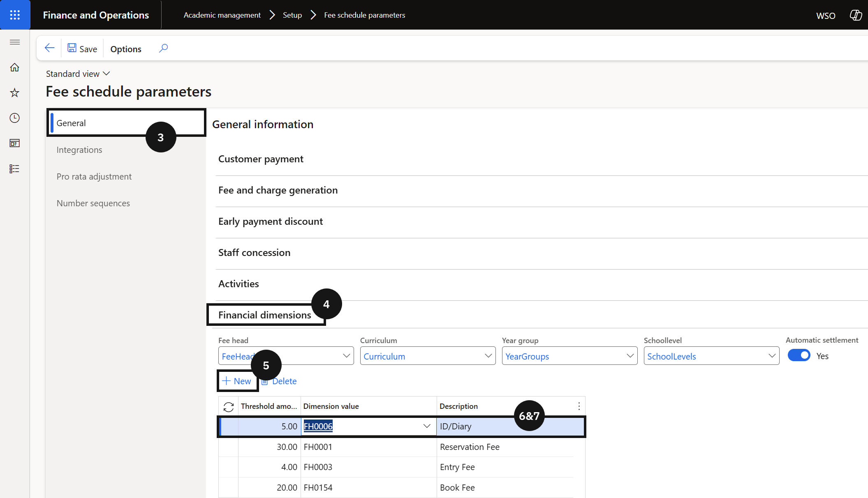This screenshot has height=498, width=868.
Task: Click the WSO company selector
Action: click(x=826, y=16)
